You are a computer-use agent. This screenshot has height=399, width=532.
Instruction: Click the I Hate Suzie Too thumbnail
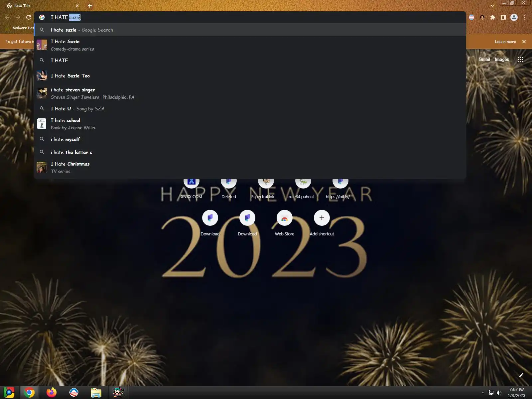coord(42,75)
